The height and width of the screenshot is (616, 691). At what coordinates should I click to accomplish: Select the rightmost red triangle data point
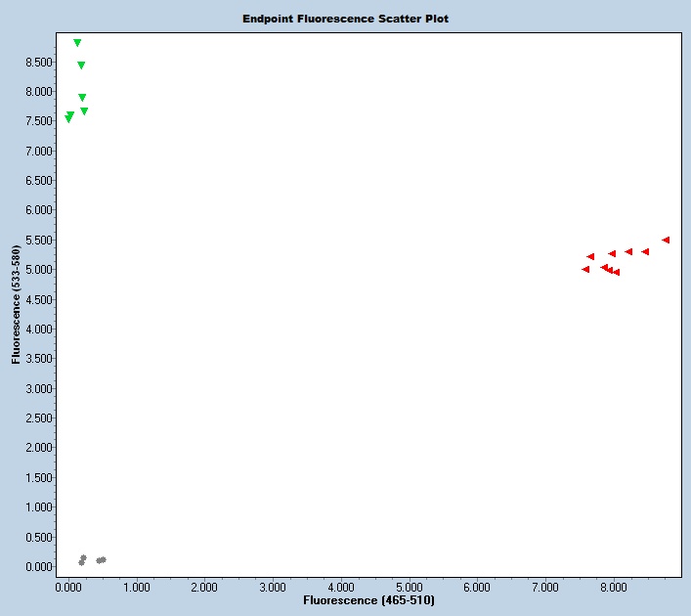click(666, 240)
